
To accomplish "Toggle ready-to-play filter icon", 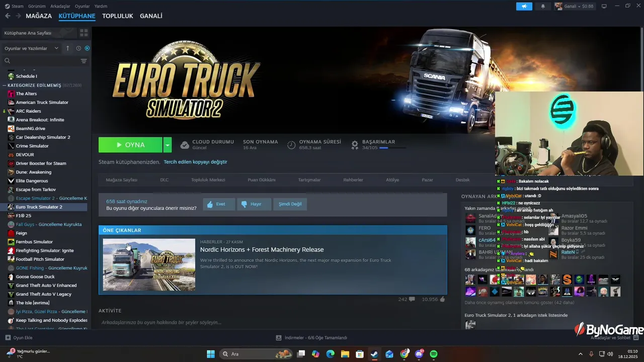I will pos(87,48).
